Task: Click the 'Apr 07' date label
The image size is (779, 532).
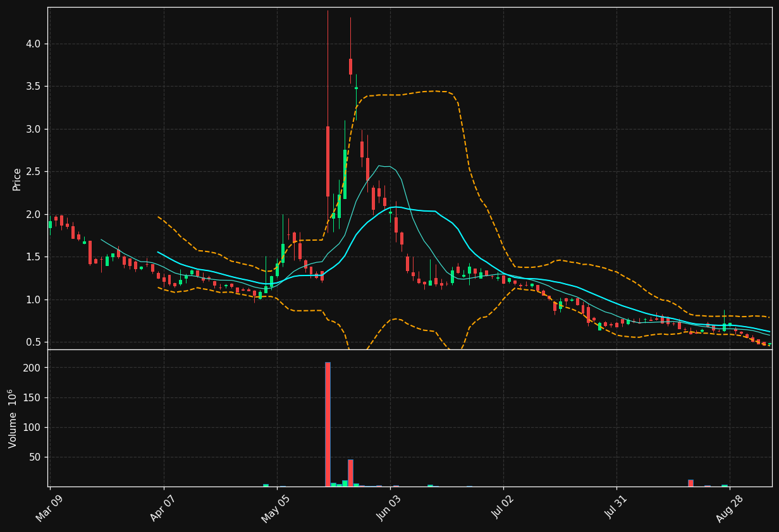Action: point(163,509)
